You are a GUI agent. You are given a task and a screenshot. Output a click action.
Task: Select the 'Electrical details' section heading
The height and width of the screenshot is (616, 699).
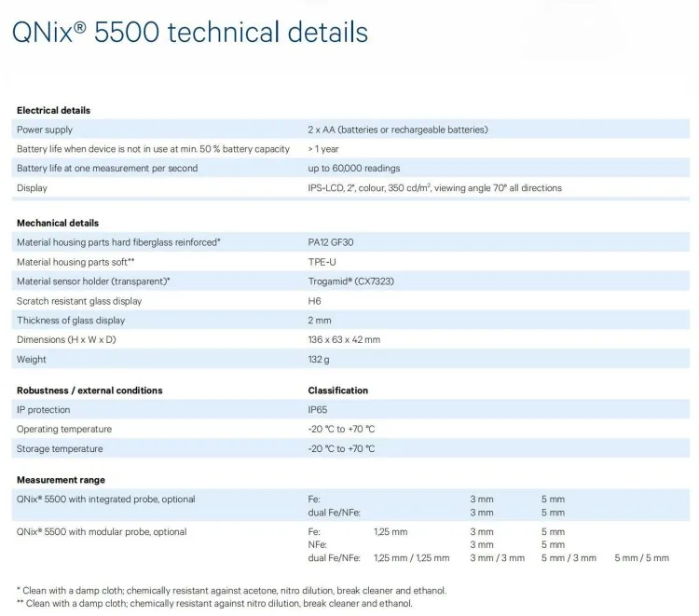[x=53, y=111]
